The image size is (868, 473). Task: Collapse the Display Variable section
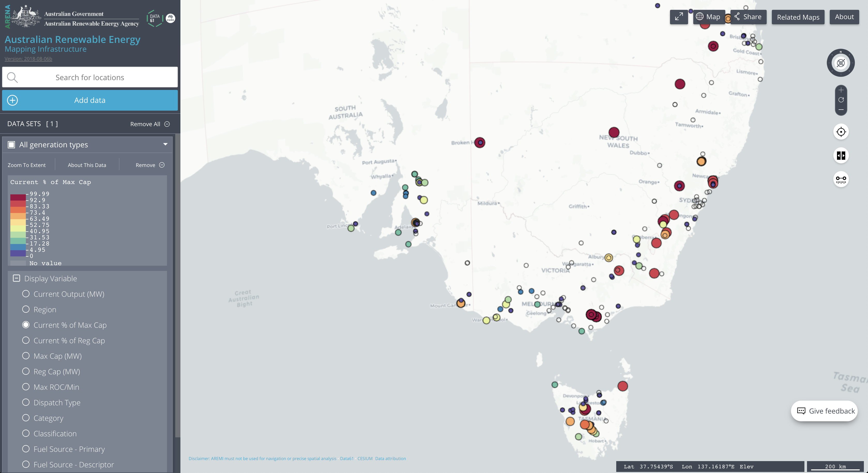click(x=16, y=278)
